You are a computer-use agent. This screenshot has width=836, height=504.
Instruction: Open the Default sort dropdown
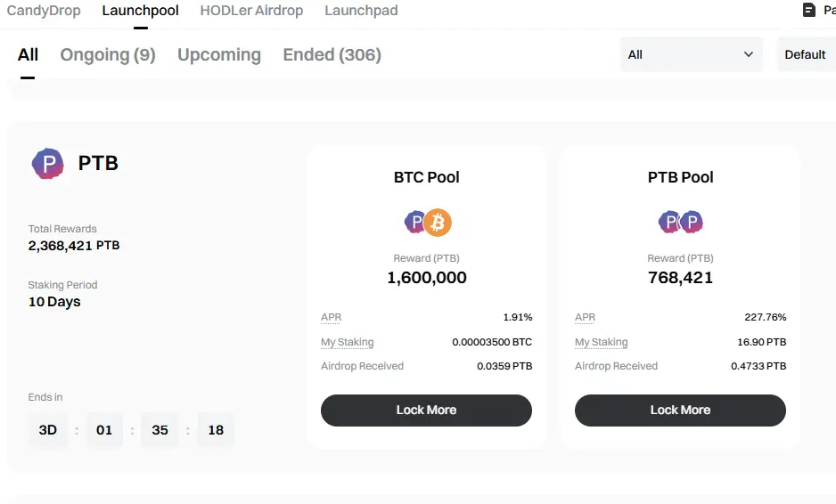807,54
